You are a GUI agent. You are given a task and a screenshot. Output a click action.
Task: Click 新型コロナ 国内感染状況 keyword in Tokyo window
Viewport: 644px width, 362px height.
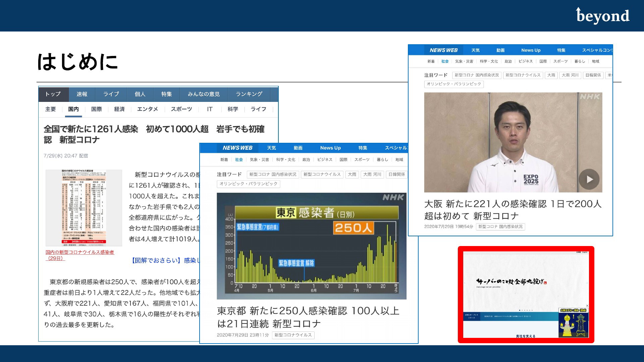click(273, 174)
